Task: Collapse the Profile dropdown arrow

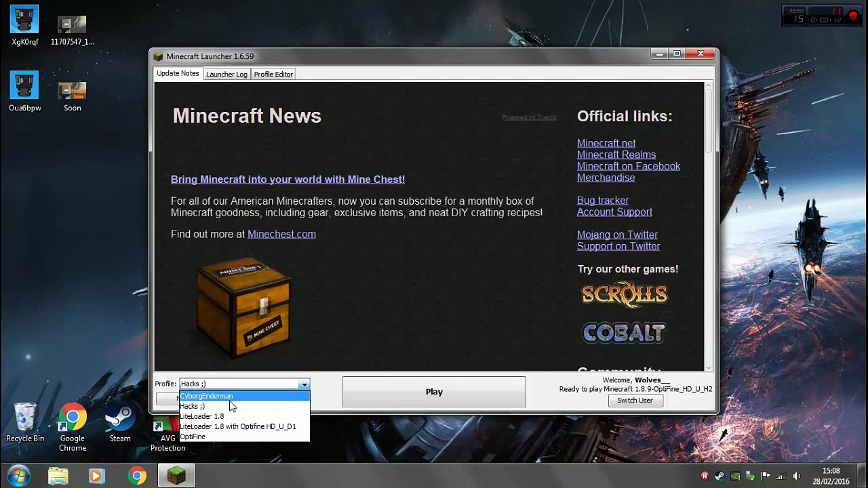Action: 304,384
